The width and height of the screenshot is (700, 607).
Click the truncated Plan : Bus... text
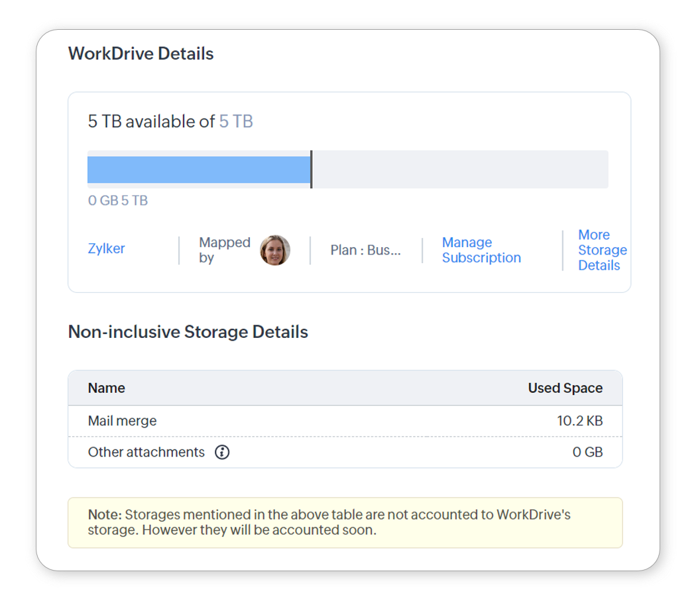(365, 250)
